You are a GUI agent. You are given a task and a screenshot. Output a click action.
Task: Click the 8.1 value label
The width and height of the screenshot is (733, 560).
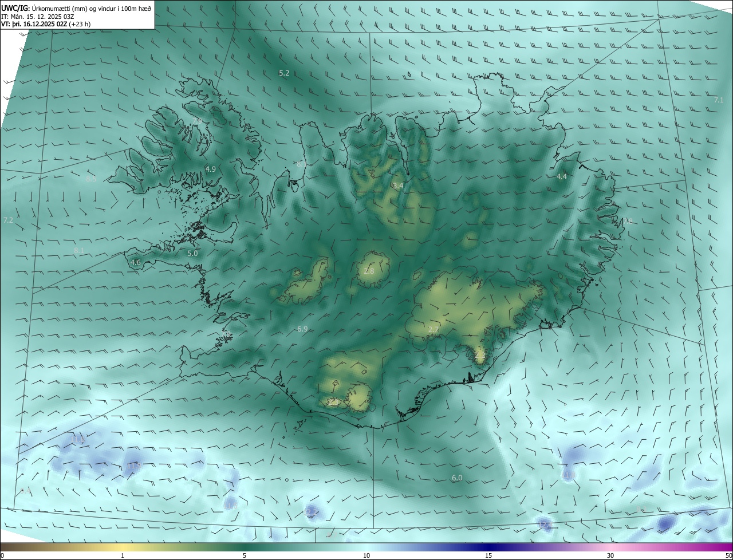(x=79, y=251)
